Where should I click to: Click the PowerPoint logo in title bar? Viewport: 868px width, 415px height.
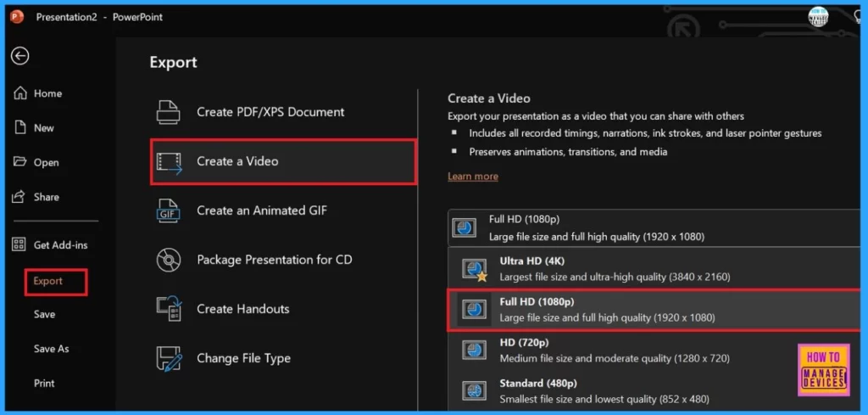pyautogui.click(x=17, y=17)
